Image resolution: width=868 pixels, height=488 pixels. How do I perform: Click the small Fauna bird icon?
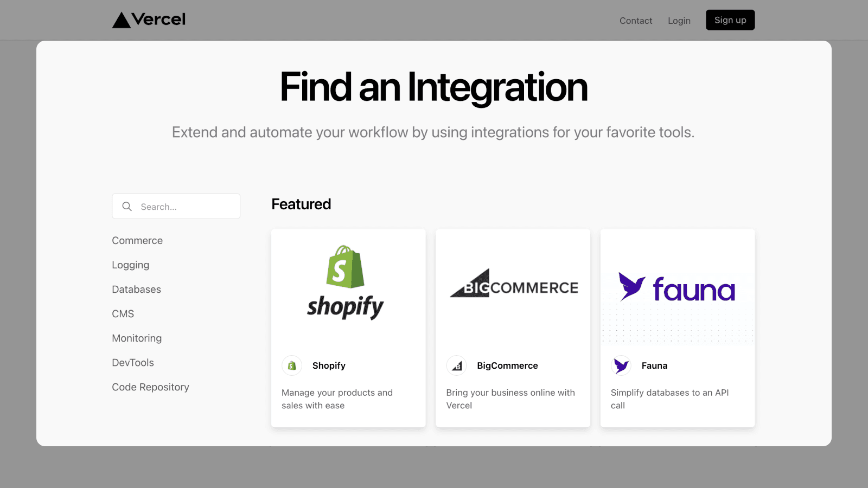click(x=621, y=365)
